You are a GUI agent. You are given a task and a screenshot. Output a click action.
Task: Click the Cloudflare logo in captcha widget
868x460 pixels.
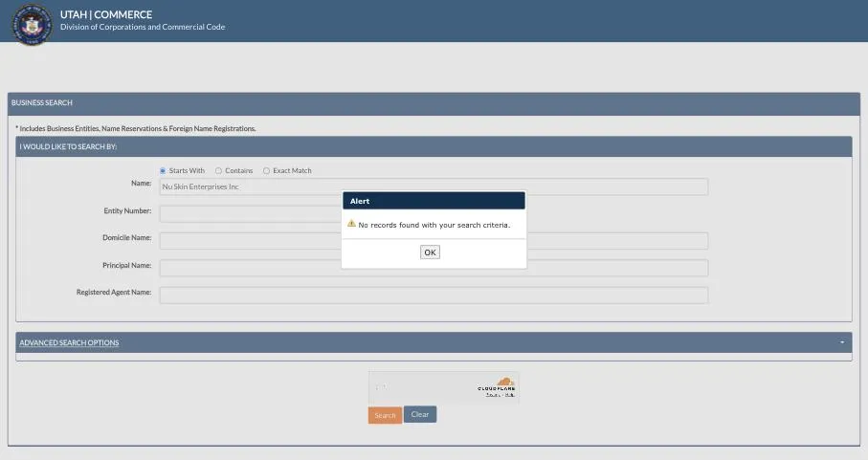tap(497, 384)
